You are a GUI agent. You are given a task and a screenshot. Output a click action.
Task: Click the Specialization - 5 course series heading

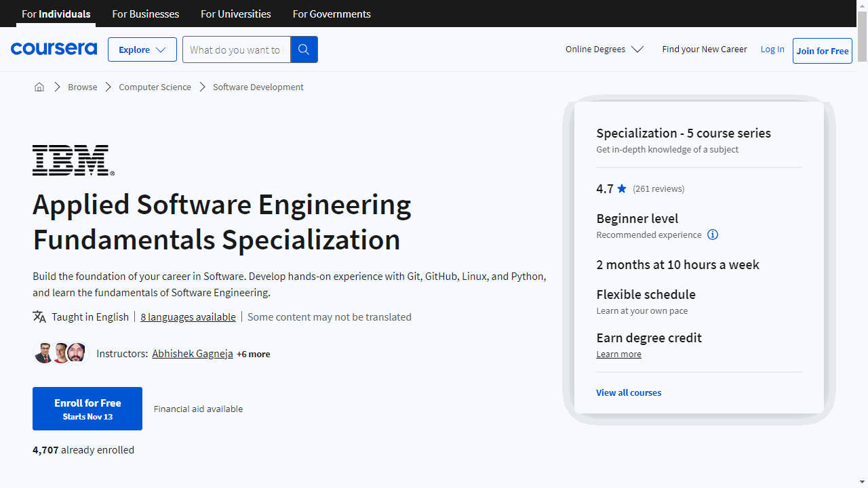click(684, 133)
